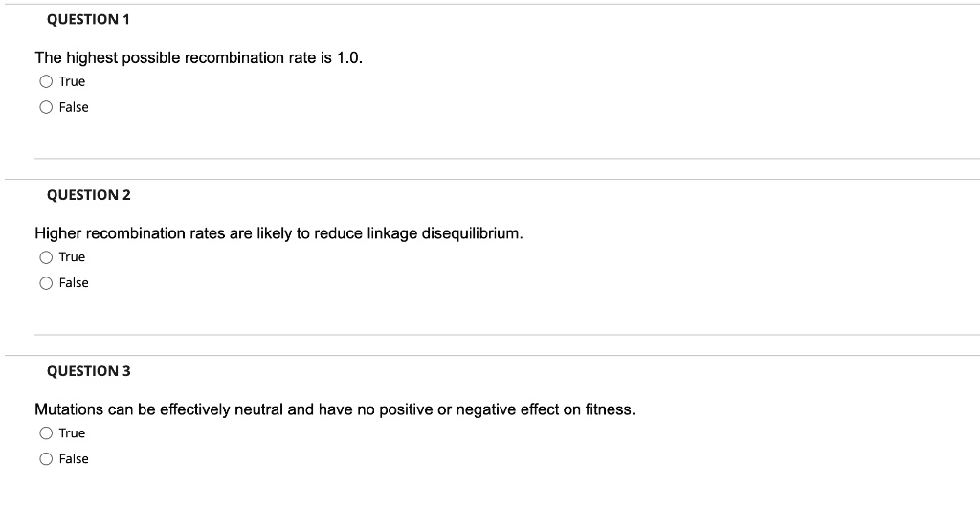The width and height of the screenshot is (980, 509).
Task: Click the 'False' label text under Question 3
Action: pyautogui.click(x=74, y=459)
